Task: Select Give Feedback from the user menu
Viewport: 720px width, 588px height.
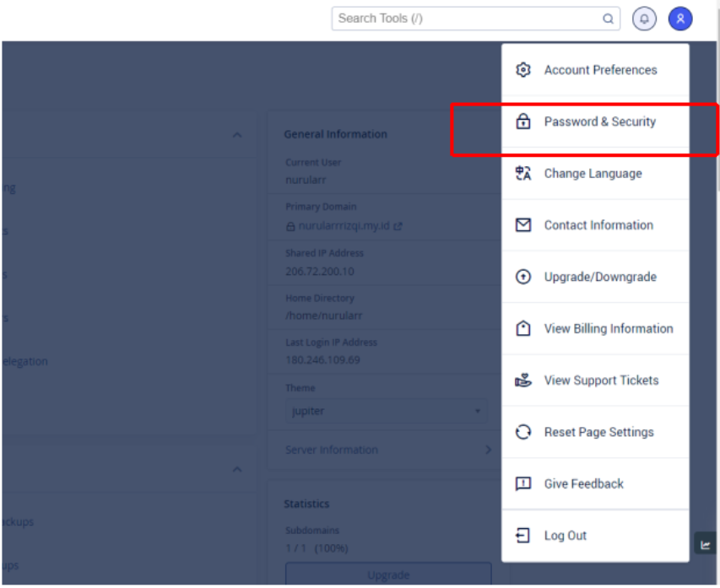Action: click(x=595, y=483)
